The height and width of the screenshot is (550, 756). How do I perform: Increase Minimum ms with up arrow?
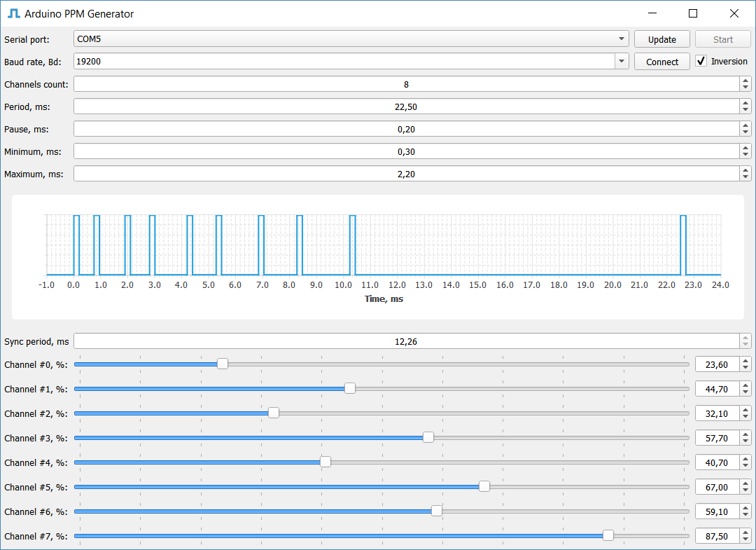pyautogui.click(x=745, y=148)
